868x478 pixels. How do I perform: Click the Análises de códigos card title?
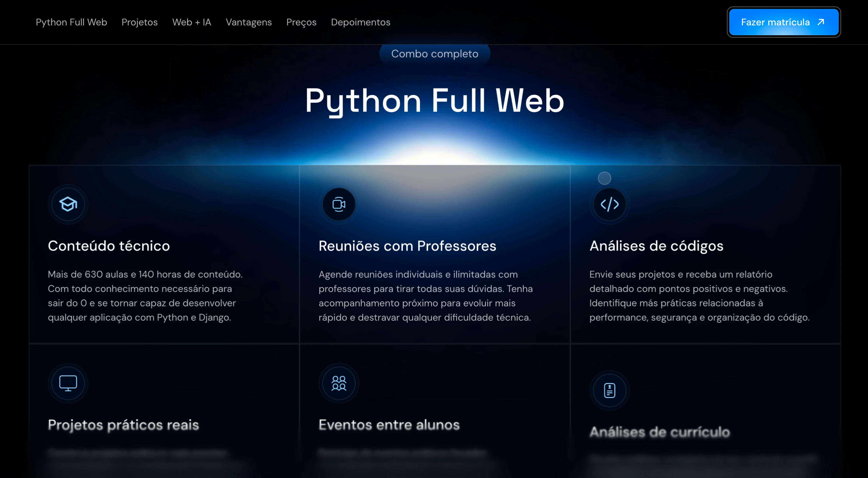click(656, 246)
